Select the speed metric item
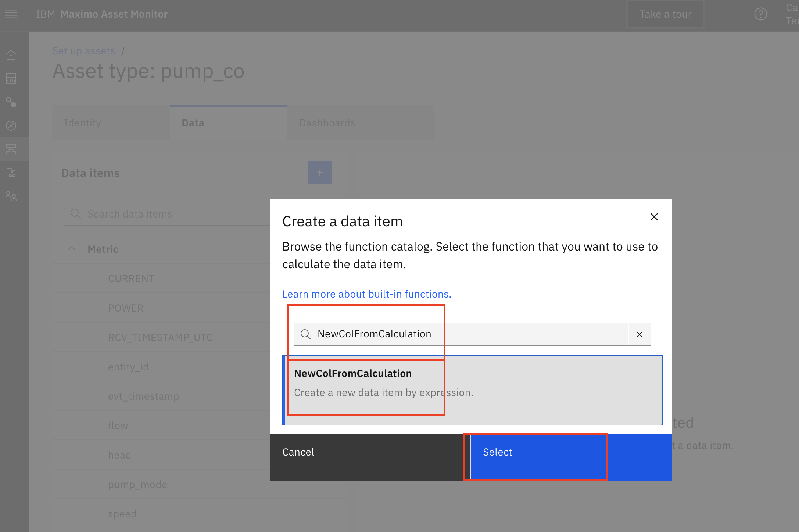This screenshot has height=532, width=799. tap(122, 514)
